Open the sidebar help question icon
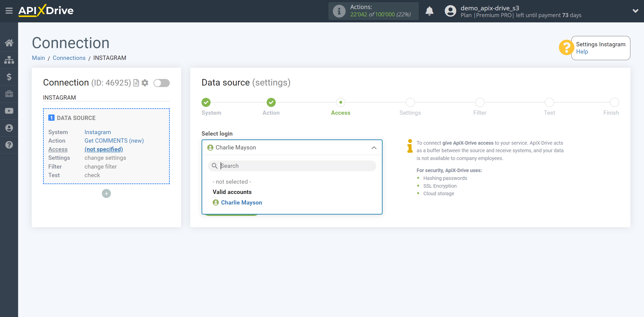644x317 pixels. [x=9, y=145]
